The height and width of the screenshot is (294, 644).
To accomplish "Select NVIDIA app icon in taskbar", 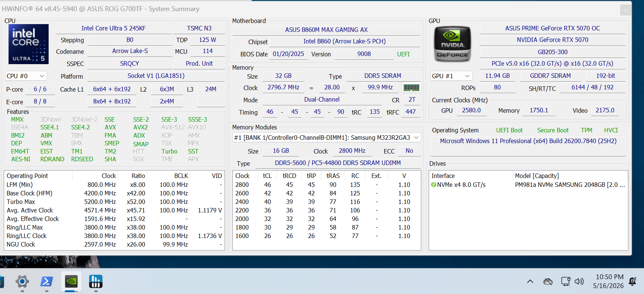I will tap(71, 282).
